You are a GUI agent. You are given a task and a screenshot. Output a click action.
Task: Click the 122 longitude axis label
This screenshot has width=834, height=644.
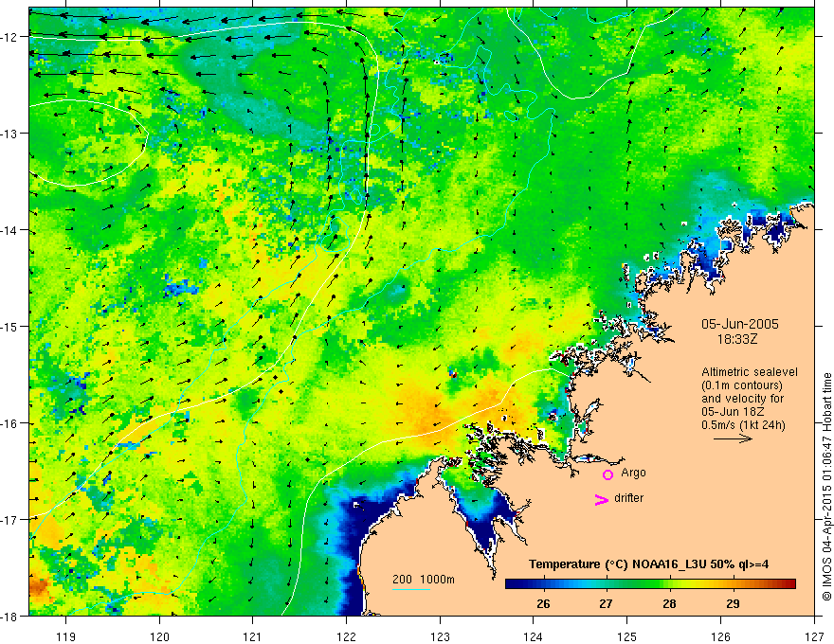tap(346, 636)
